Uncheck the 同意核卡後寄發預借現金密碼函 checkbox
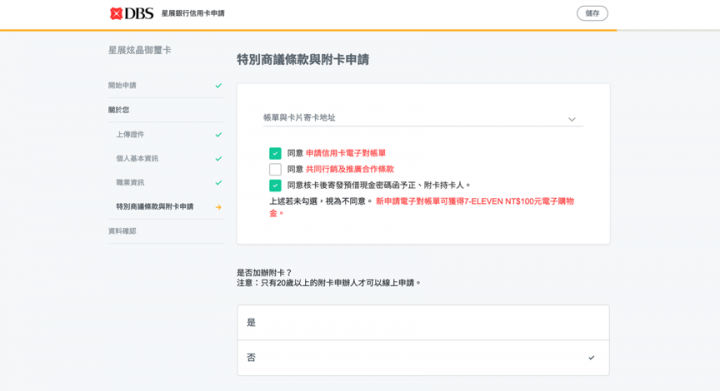Screen dimensions: 720x391 click(275, 185)
